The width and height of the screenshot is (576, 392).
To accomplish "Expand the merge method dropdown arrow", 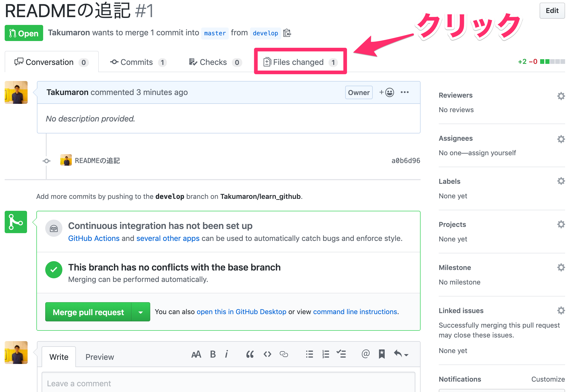I will 141,312.
